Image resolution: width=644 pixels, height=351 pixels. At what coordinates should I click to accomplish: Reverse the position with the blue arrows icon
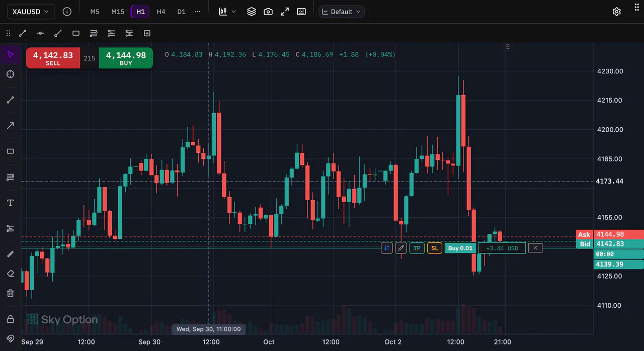[x=387, y=248]
